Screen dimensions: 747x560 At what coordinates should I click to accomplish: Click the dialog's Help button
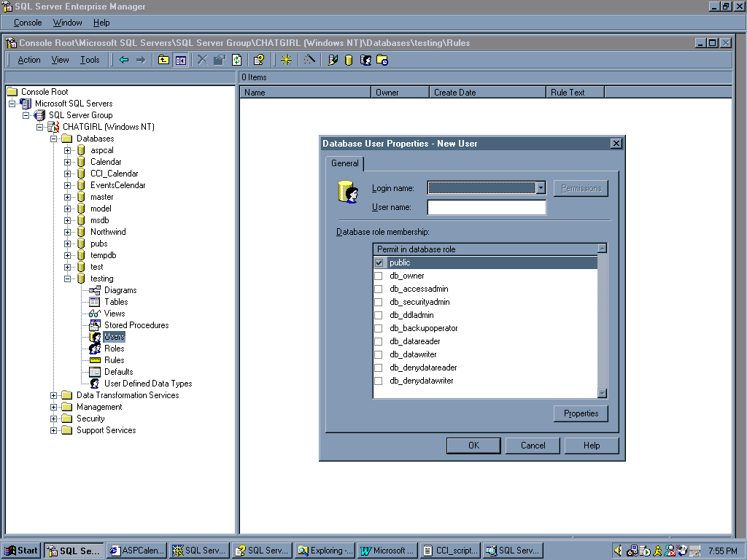click(592, 446)
